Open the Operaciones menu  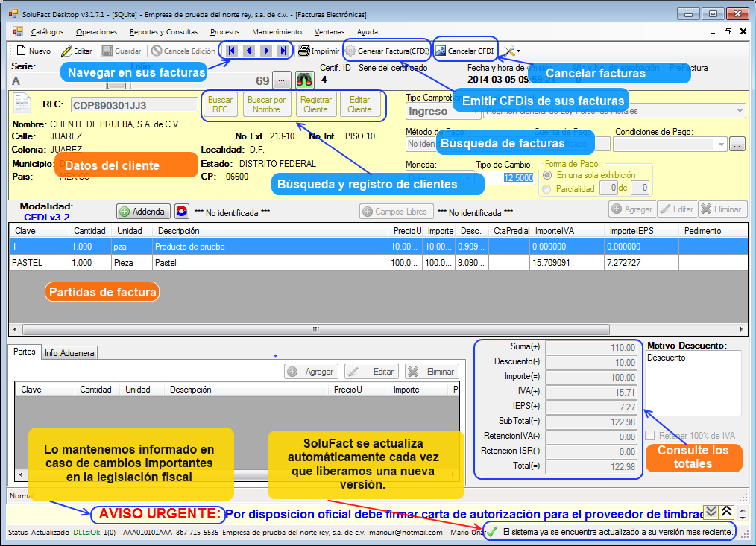(x=96, y=32)
